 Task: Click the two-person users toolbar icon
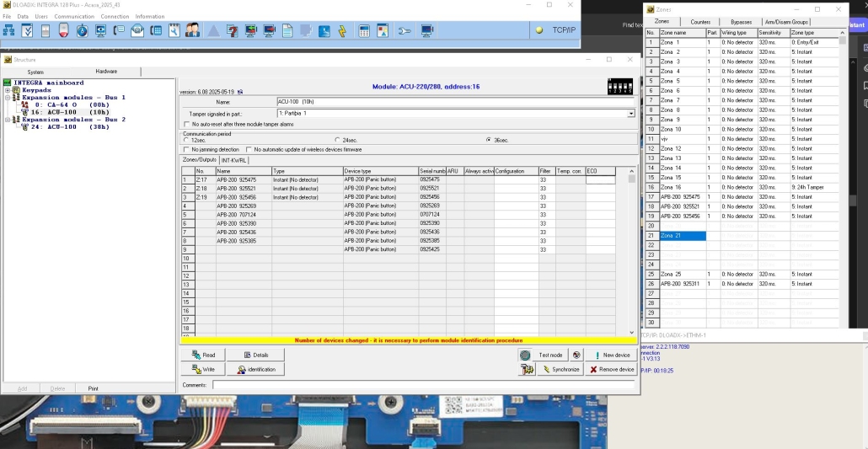pos(192,31)
